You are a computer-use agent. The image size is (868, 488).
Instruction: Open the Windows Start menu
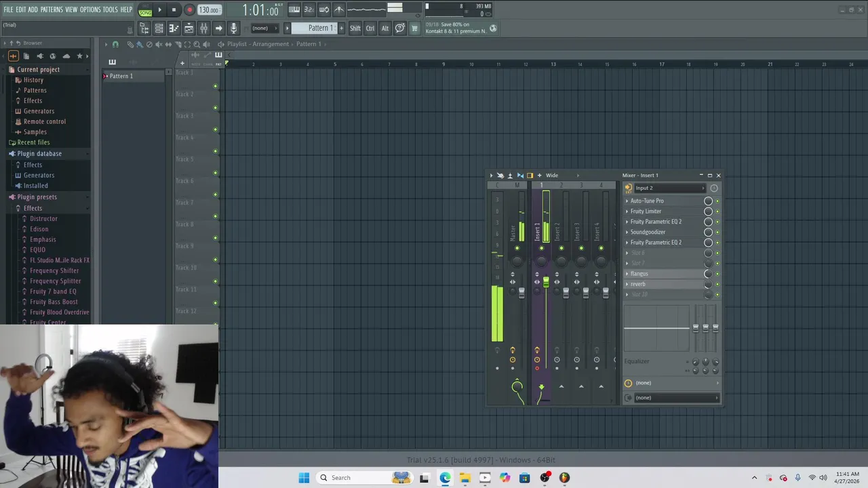[304, 478]
